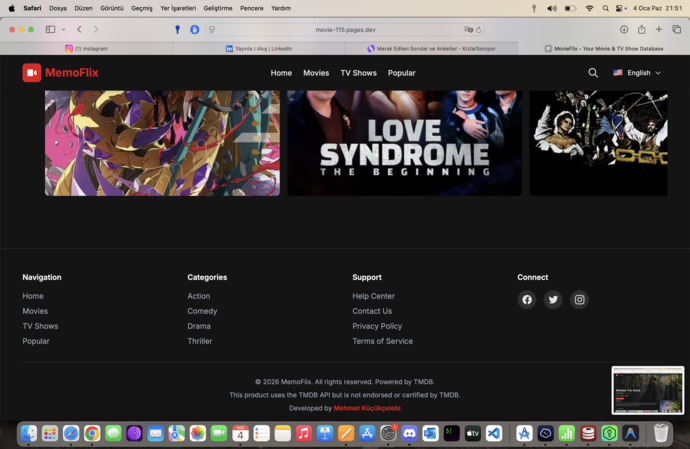Open MemoFlix Facebook page icon
The image size is (690, 449).
tap(527, 300)
